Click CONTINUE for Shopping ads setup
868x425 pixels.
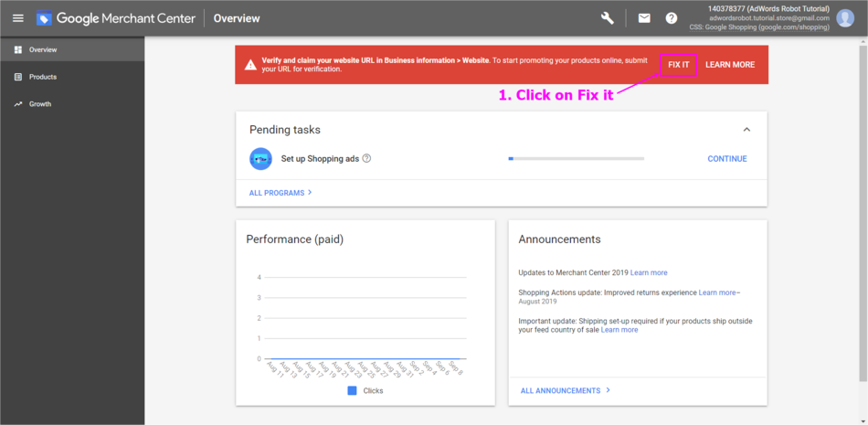click(726, 159)
